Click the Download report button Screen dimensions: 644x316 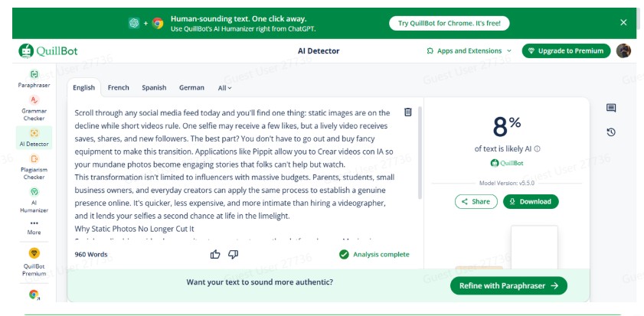pos(531,201)
